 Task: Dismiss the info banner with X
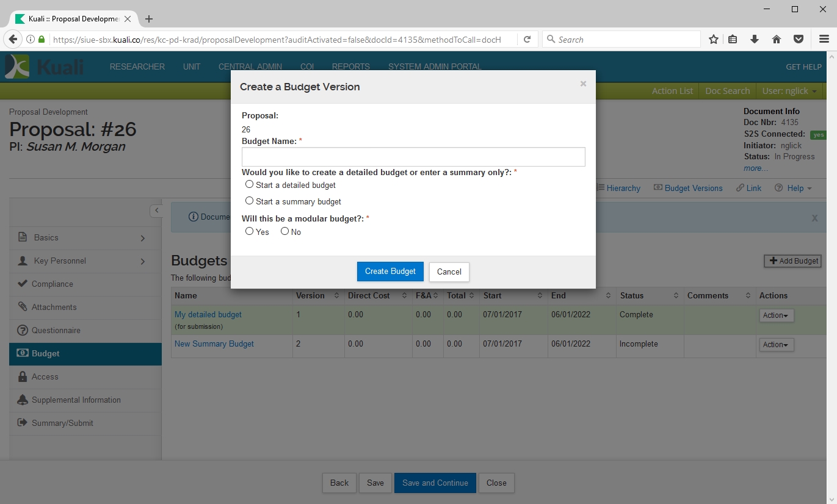point(814,218)
